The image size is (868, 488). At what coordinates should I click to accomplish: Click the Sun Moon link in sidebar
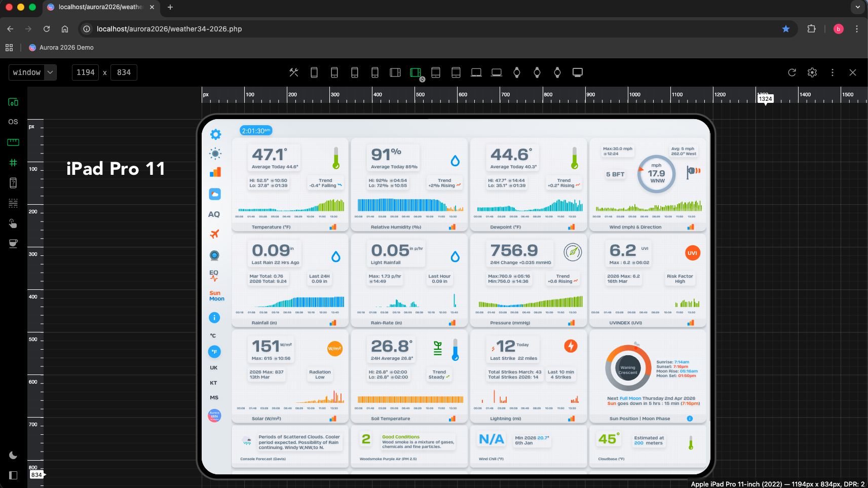(x=216, y=296)
